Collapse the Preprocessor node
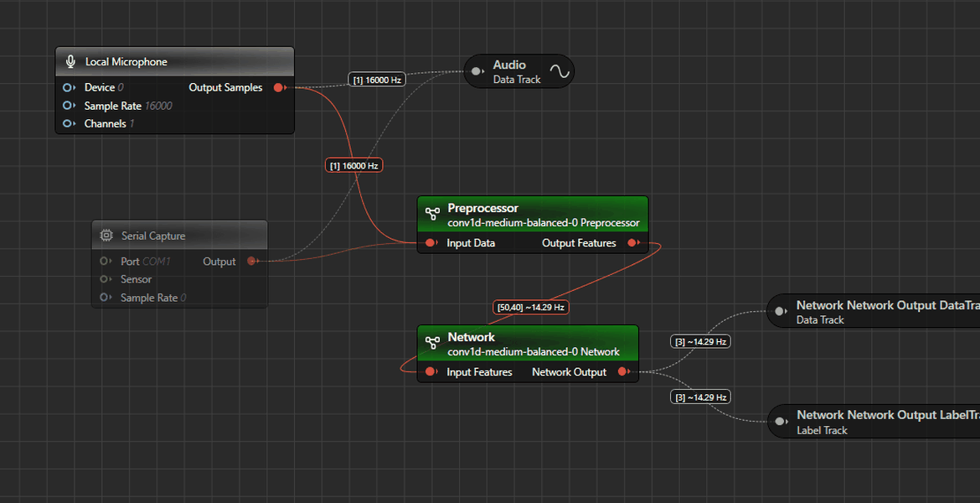Screen dimensions: 980x503 pos(533,214)
